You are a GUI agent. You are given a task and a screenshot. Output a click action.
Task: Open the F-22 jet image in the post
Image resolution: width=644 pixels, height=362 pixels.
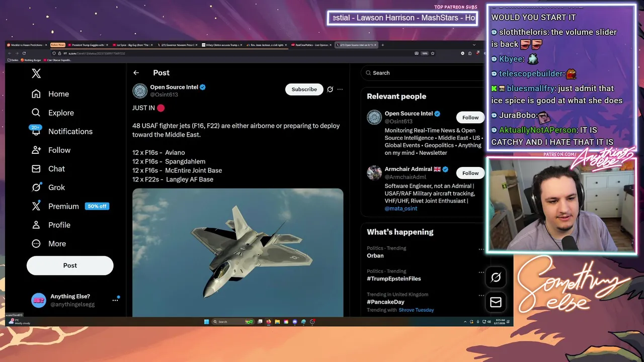[237, 252]
